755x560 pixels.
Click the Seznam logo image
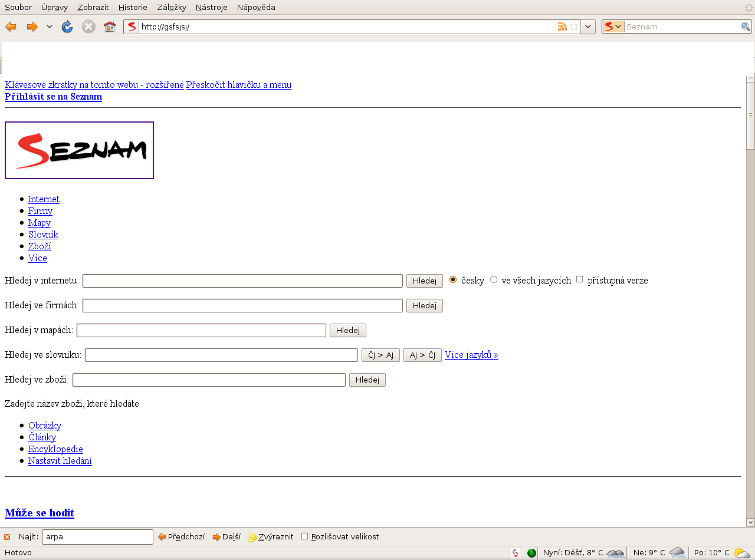click(x=79, y=150)
